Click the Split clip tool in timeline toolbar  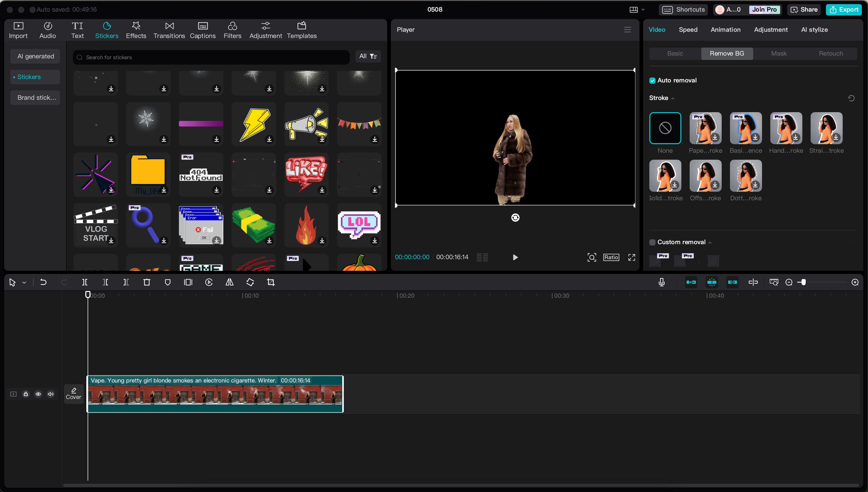tap(85, 282)
